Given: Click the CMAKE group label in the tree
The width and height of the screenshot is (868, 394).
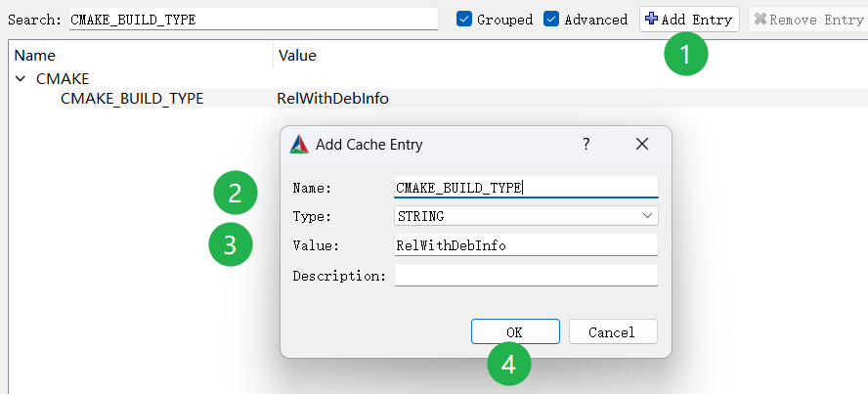Looking at the screenshot, I should 63,78.
